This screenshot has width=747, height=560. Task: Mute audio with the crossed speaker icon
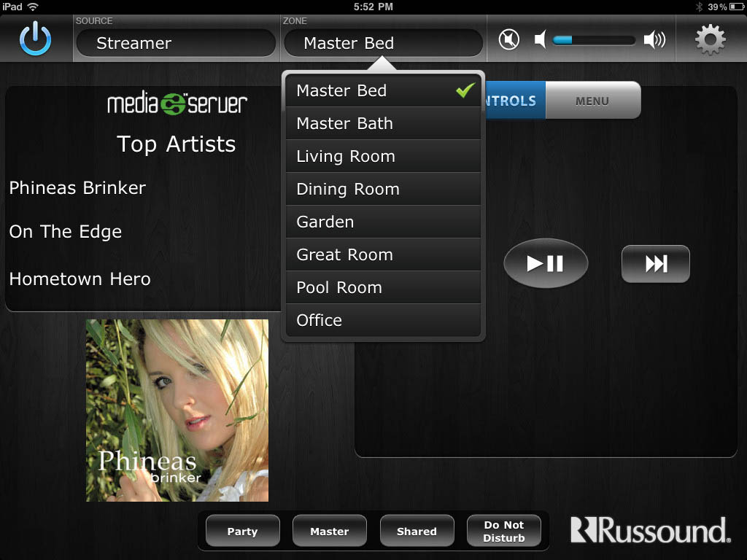pyautogui.click(x=509, y=39)
